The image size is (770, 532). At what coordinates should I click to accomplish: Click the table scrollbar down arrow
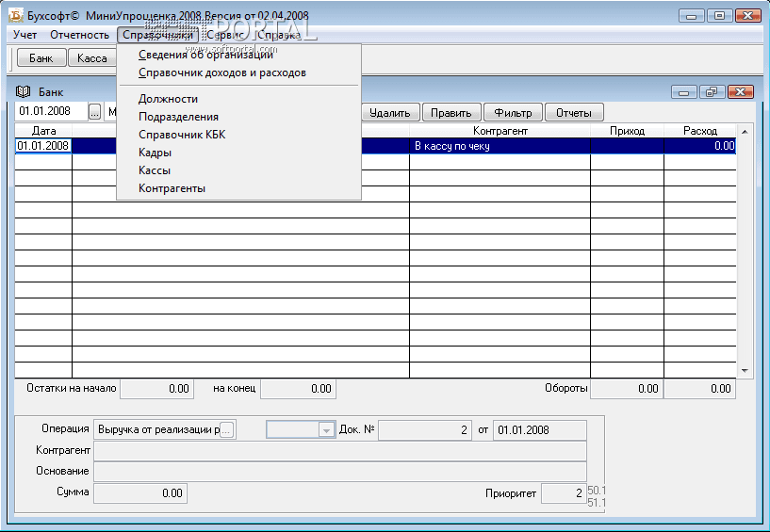(x=745, y=371)
